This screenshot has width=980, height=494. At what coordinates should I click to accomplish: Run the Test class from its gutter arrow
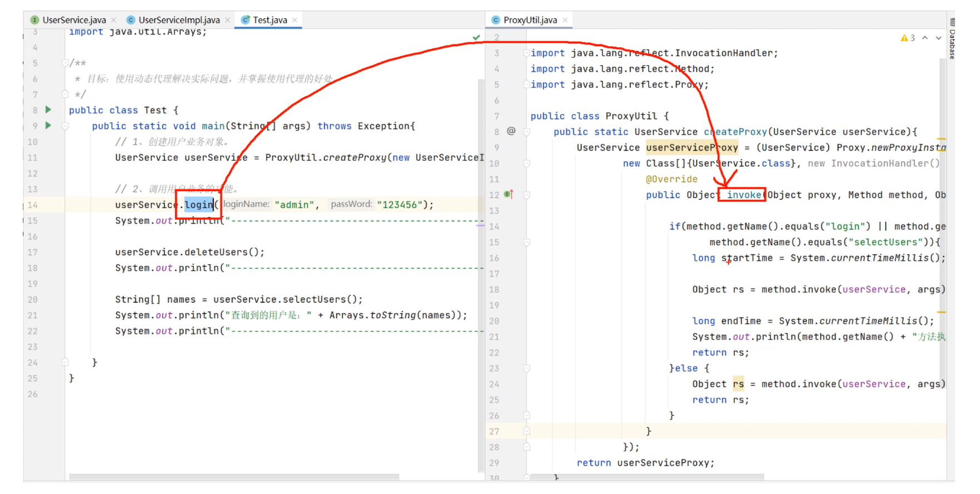pos(48,110)
